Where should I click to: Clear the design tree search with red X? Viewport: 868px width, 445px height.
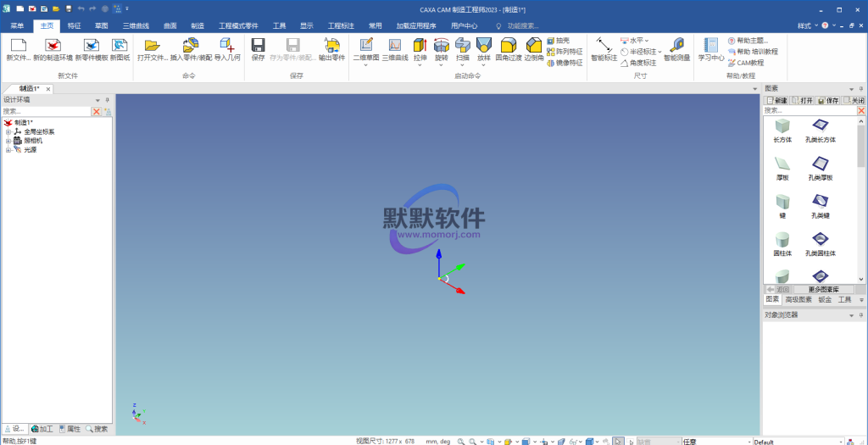coord(97,111)
